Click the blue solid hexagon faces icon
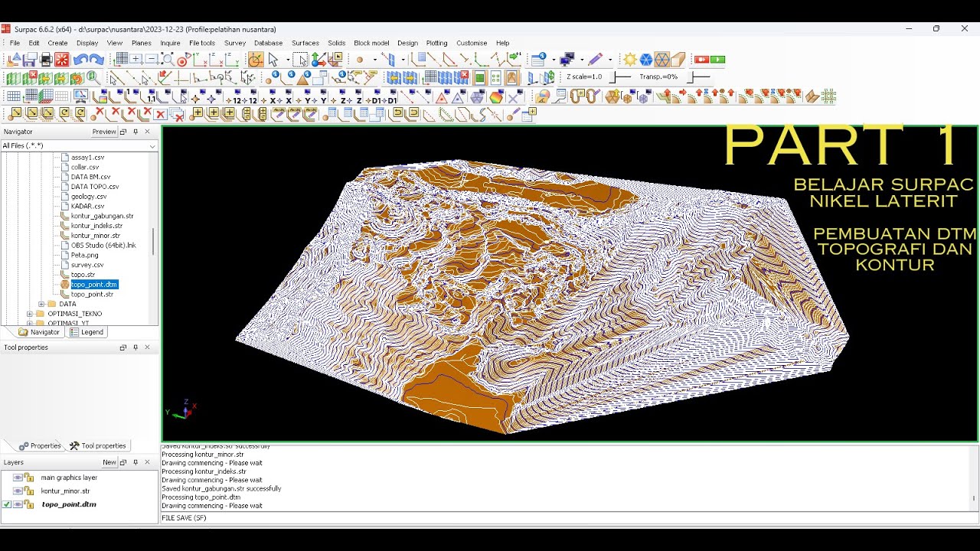The width and height of the screenshot is (980, 551). coord(646,59)
